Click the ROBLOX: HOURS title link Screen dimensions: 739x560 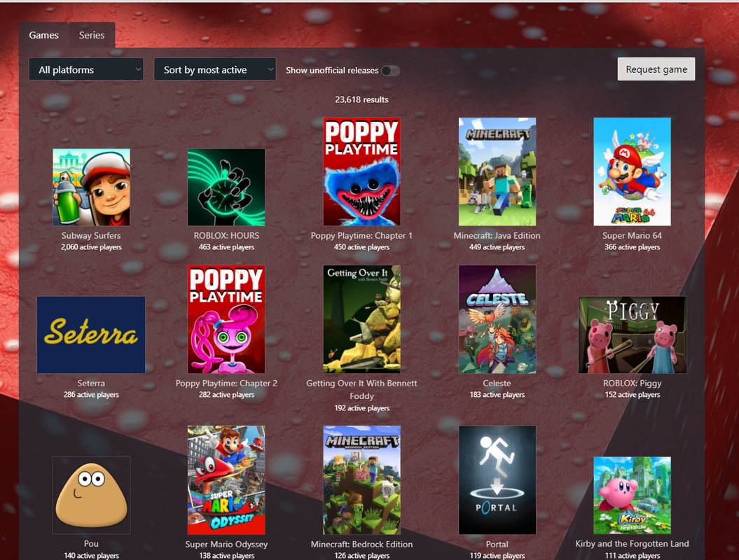226,235
